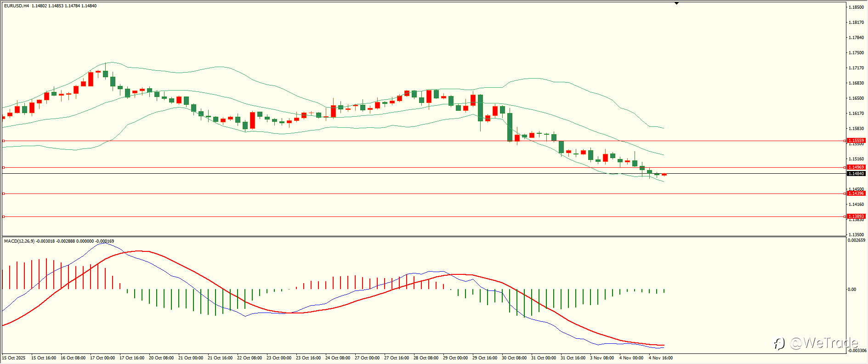Select the left handle of 1.14396 horizontal line
This screenshot has height=364, width=868.
(x=3, y=193)
